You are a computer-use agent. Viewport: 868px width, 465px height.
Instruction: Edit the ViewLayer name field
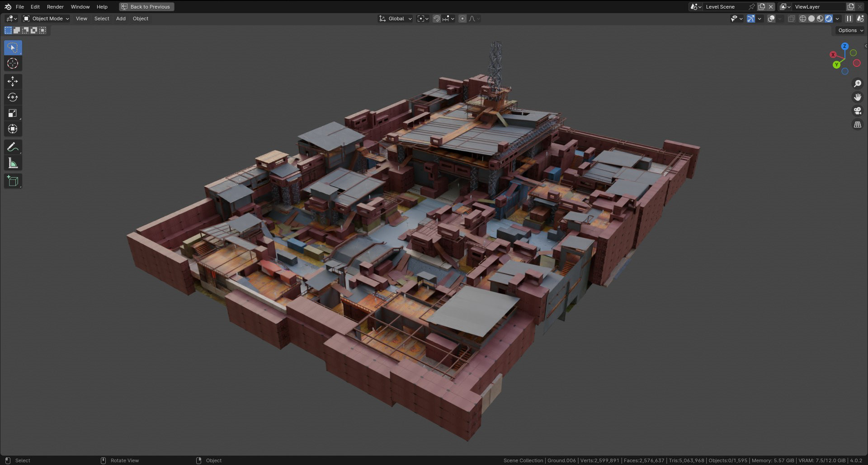[x=819, y=7]
